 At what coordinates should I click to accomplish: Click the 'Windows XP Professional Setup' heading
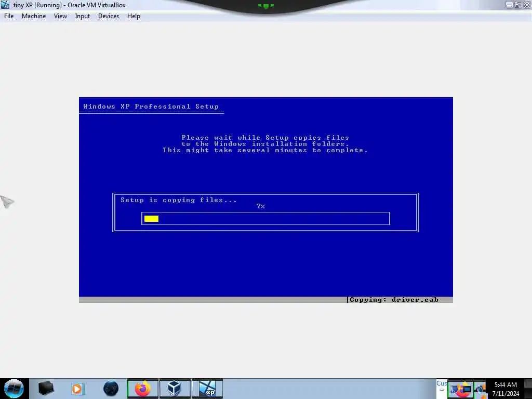click(x=151, y=107)
